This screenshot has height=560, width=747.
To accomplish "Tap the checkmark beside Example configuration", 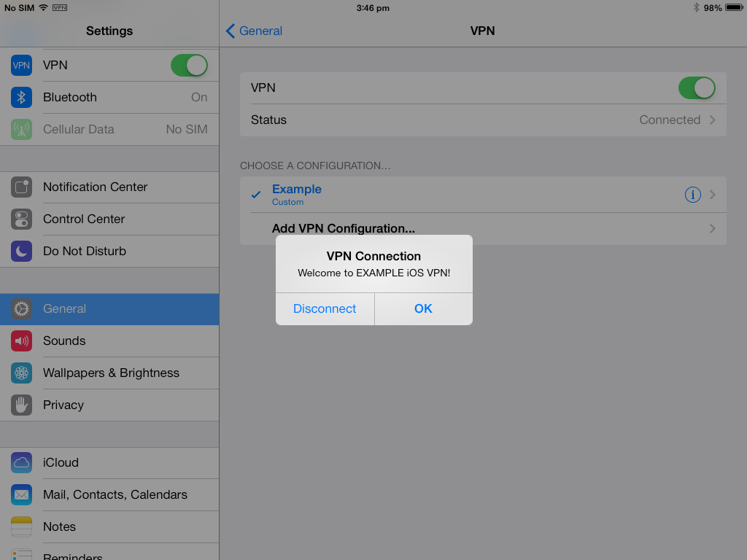I will coord(256,194).
